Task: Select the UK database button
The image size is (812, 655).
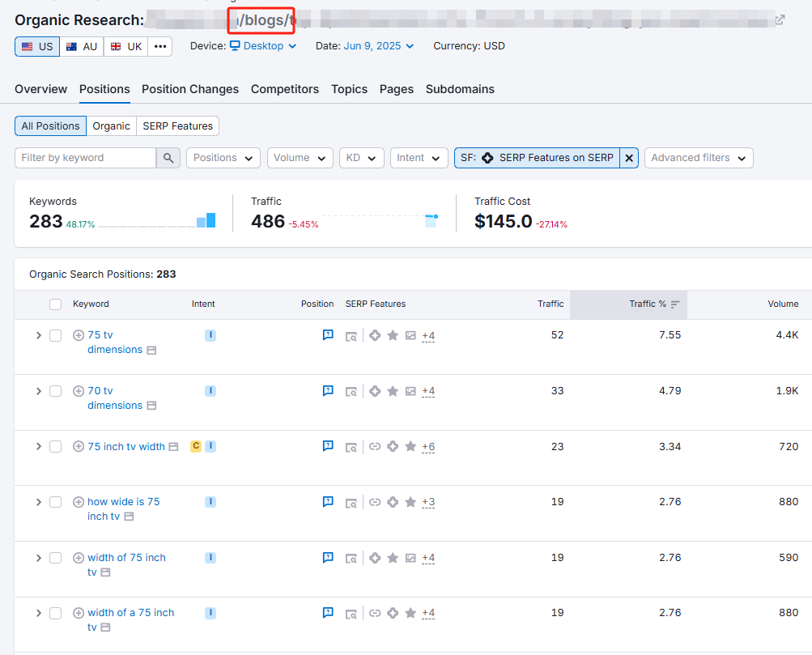Action: pyautogui.click(x=126, y=46)
